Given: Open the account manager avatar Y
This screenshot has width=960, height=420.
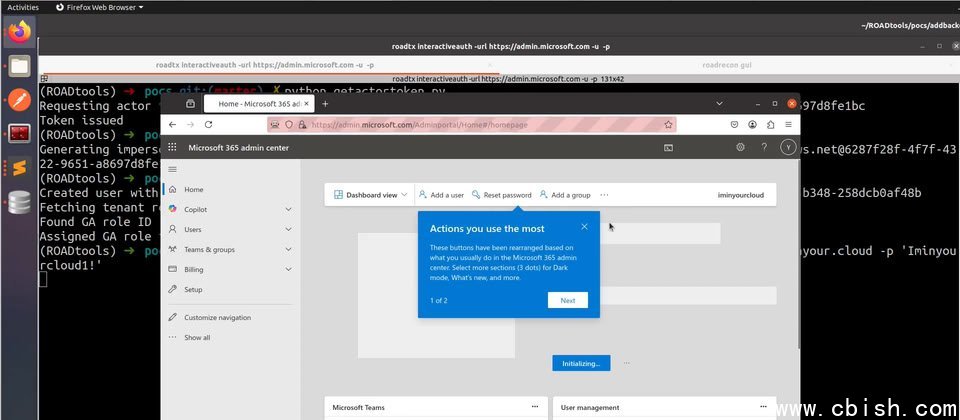Looking at the screenshot, I should (x=787, y=148).
